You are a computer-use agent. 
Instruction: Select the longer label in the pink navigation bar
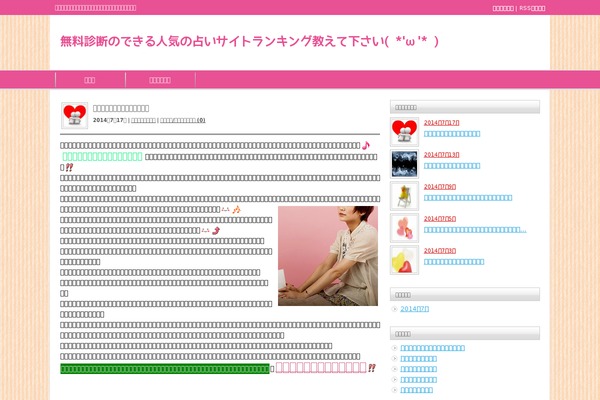pos(160,80)
